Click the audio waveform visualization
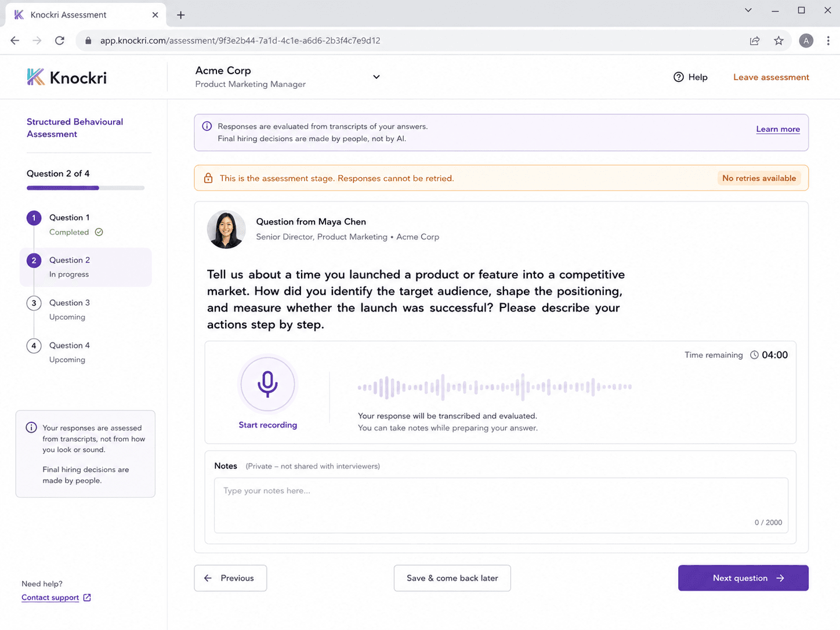 [494, 387]
